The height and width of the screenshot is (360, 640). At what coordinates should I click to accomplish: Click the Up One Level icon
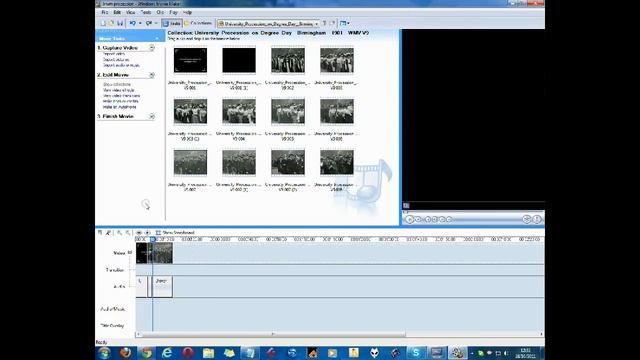pyautogui.click(x=325, y=24)
